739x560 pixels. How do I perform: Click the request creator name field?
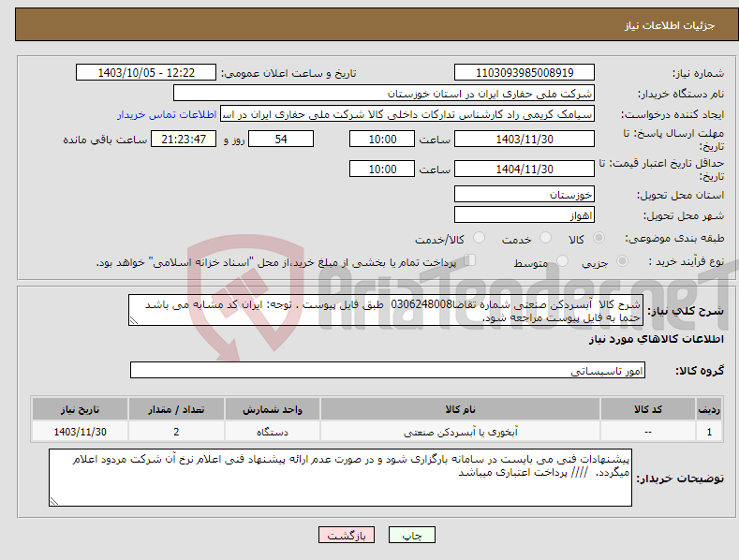[x=407, y=114]
